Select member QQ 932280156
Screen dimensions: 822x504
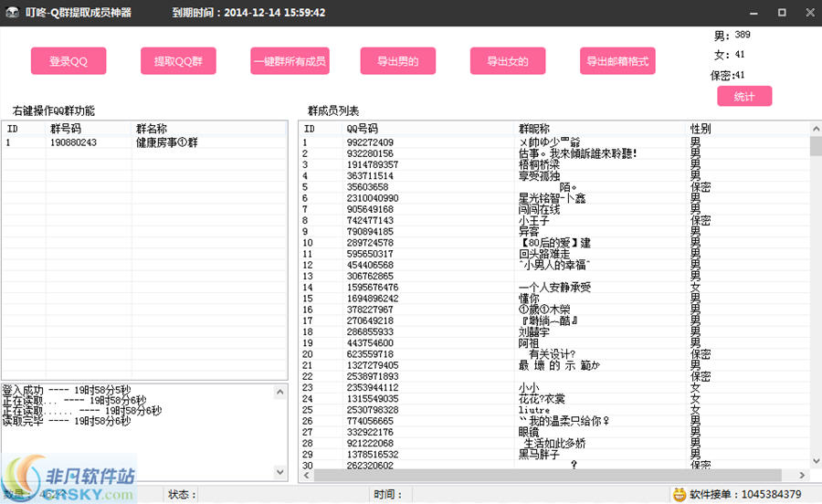(x=370, y=153)
